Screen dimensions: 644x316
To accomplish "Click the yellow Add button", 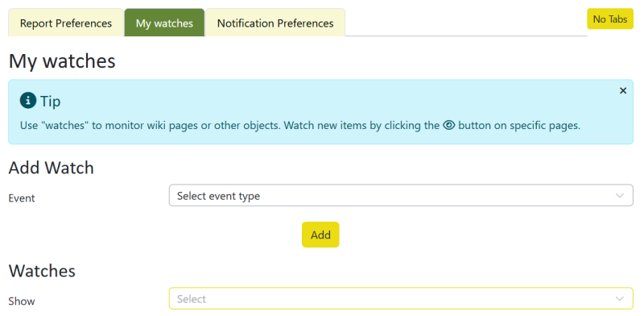I will pos(320,235).
